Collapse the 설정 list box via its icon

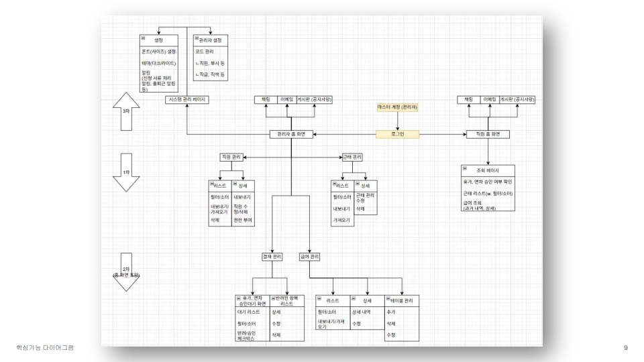pos(144,38)
